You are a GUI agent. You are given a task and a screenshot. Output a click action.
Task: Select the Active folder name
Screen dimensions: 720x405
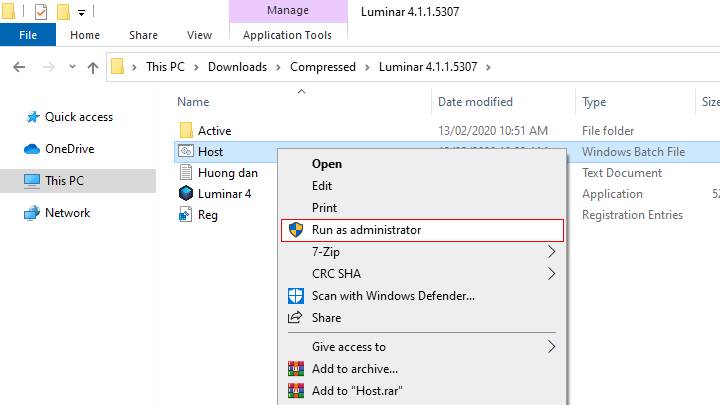point(214,130)
